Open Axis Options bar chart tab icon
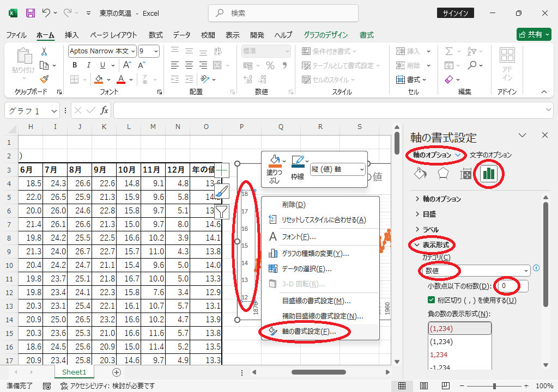558x392 pixels. coord(489,174)
